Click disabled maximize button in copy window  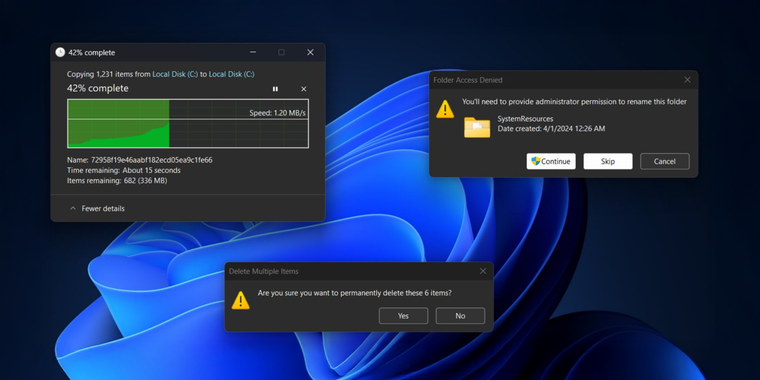pyautogui.click(x=282, y=52)
